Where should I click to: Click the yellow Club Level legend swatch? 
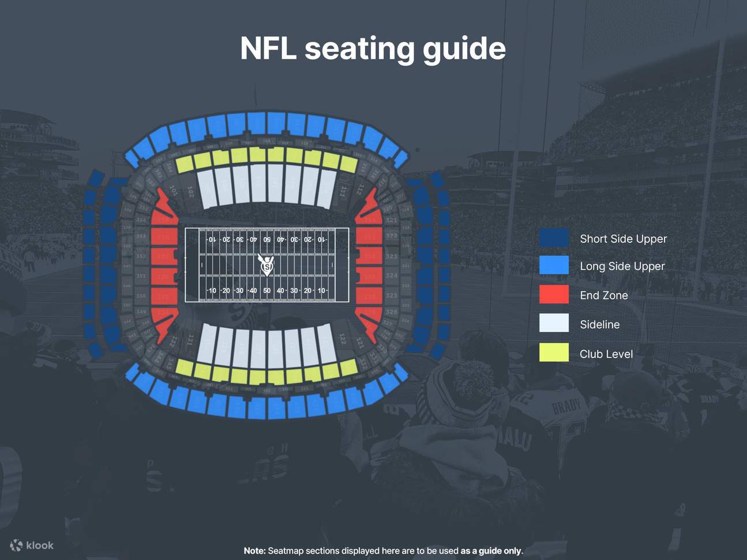[x=554, y=353]
